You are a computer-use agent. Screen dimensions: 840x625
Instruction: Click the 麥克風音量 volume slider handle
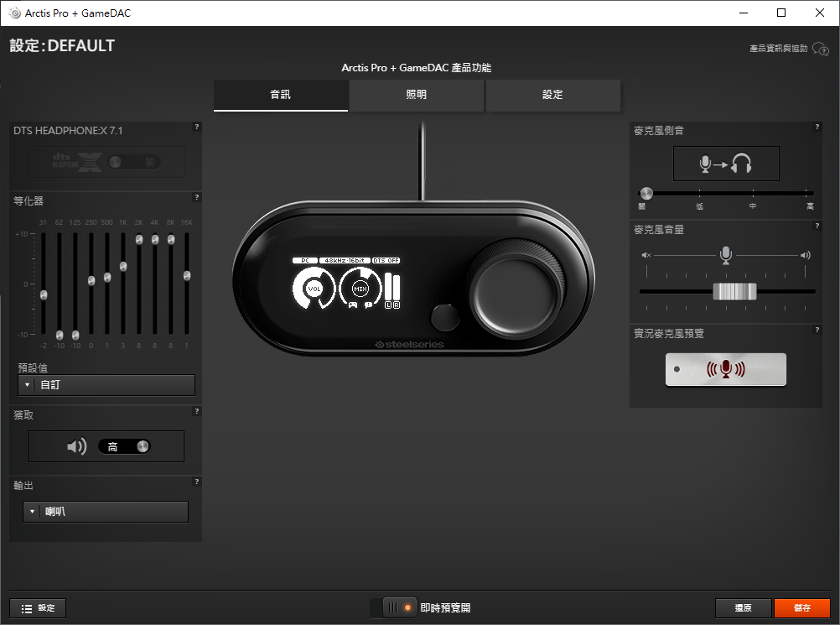734,292
